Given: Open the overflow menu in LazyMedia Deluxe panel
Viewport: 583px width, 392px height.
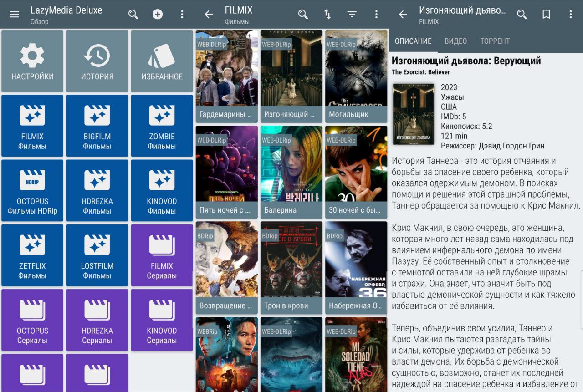Looking at the screenshot, I should (x=182, y=14).
